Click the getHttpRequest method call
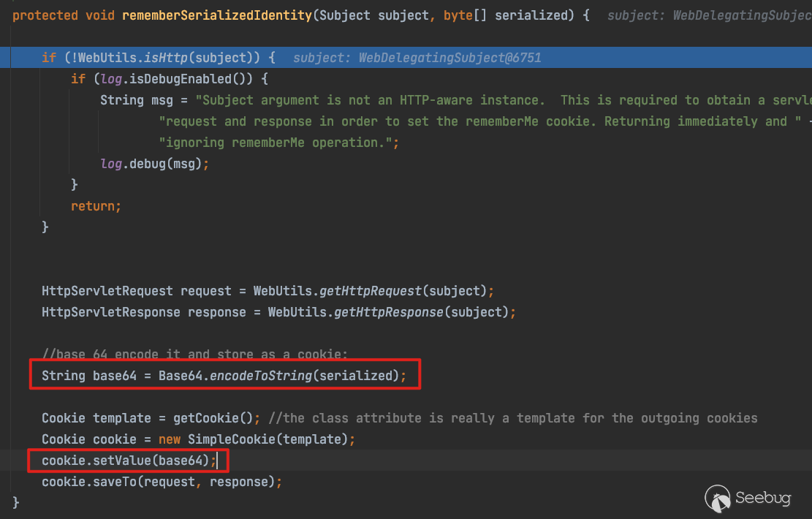Viewport: 812px width, 519px height. point(371,291)
